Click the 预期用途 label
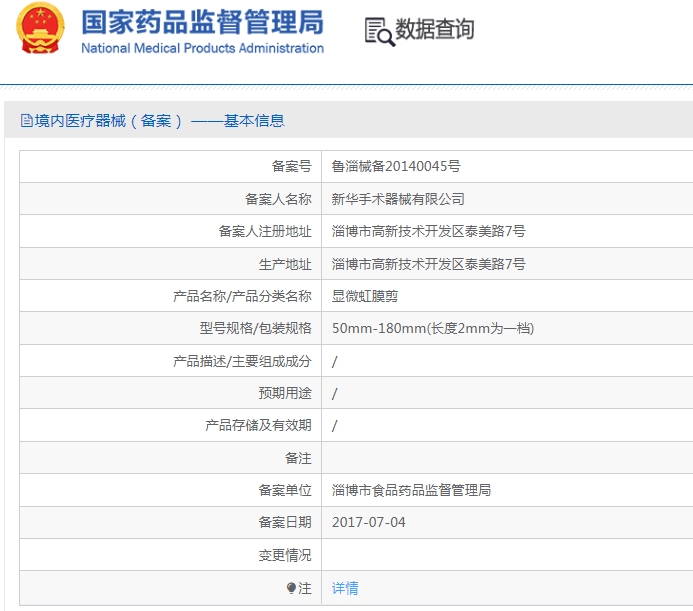This screenshot has width=693, height=611. pos(285,393)
